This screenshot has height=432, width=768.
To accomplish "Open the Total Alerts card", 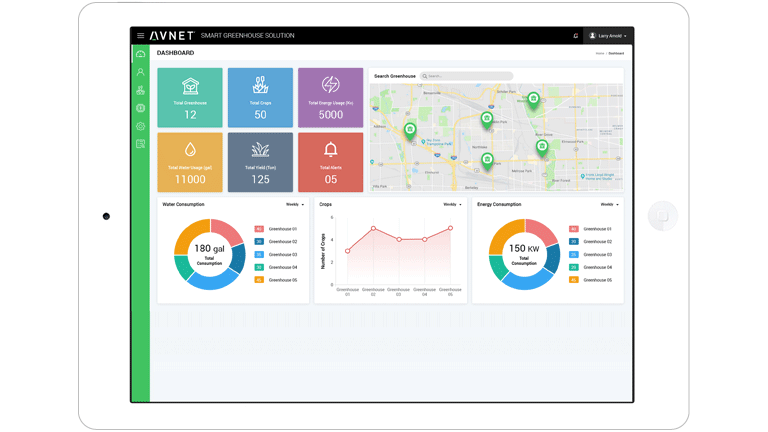I will pos(330,162).
